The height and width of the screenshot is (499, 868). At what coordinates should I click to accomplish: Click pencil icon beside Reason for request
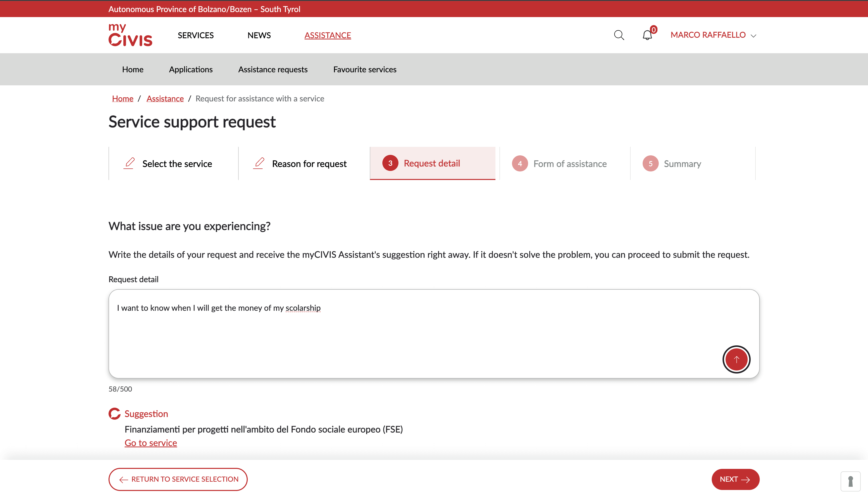[x=259, y=163]
